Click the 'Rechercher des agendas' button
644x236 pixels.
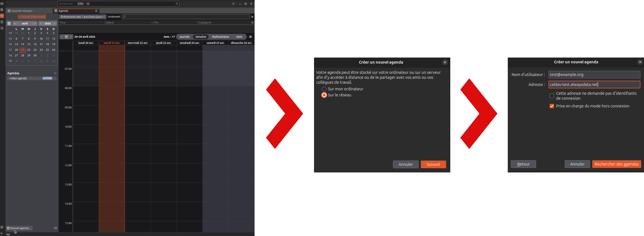616,164
